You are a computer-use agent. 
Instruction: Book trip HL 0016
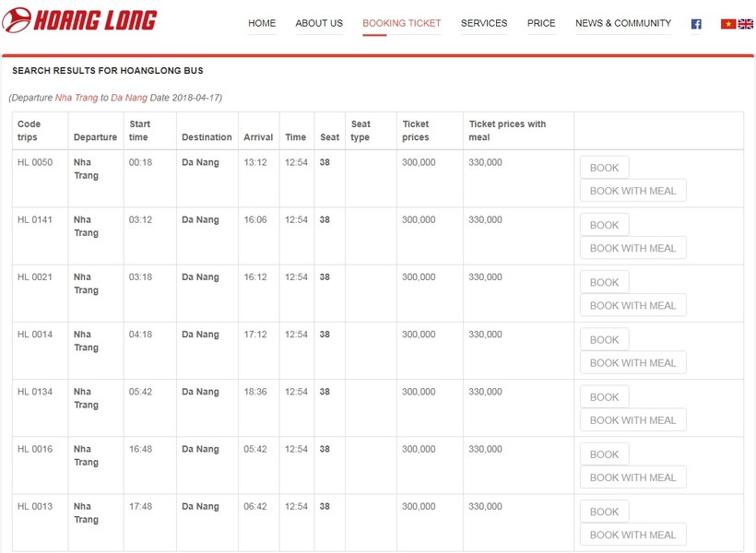(604, 454)
